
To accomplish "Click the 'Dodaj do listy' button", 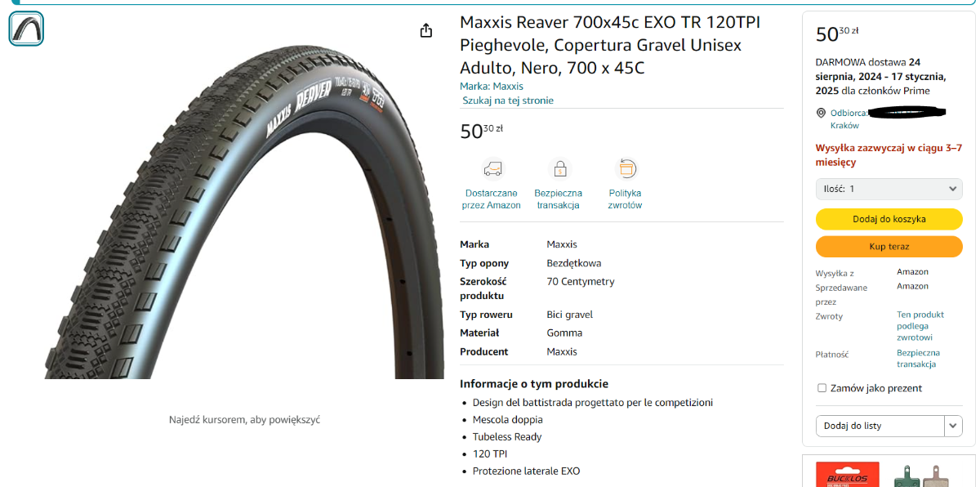I will 880,426.
